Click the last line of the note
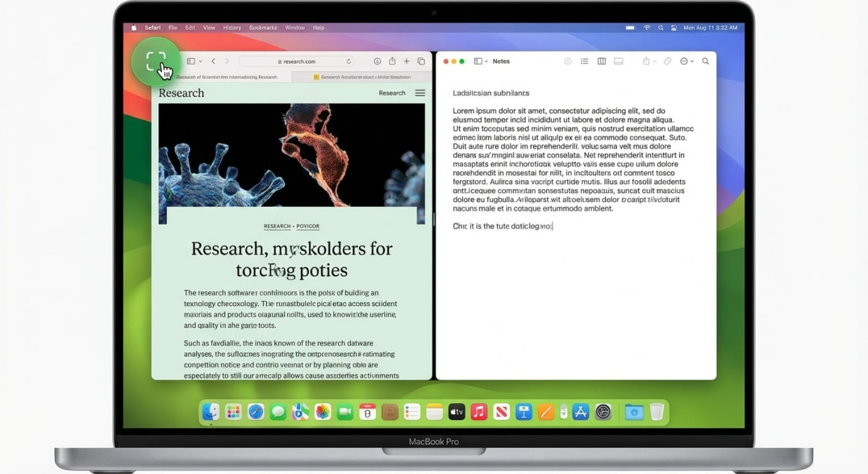 (x=503, y=226)
